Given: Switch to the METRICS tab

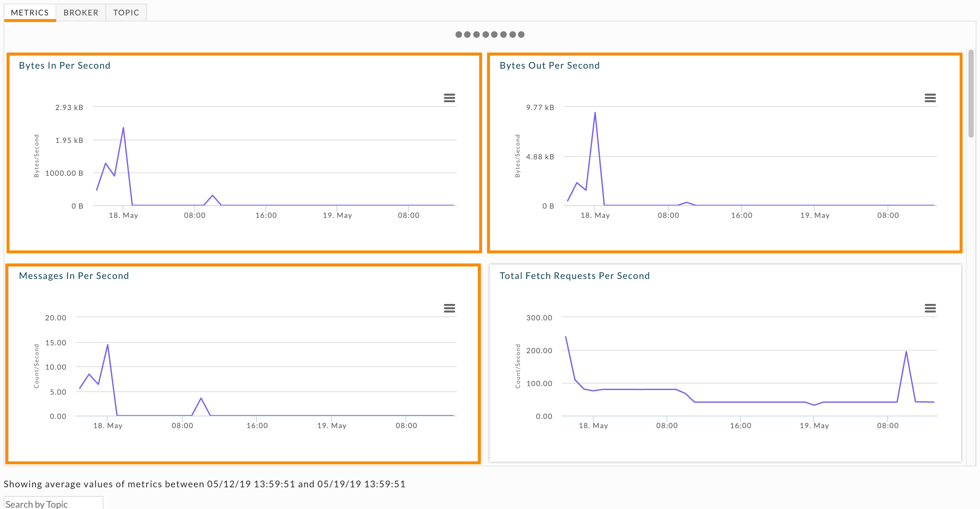Looking at the screenshot, I should point(30,12).
